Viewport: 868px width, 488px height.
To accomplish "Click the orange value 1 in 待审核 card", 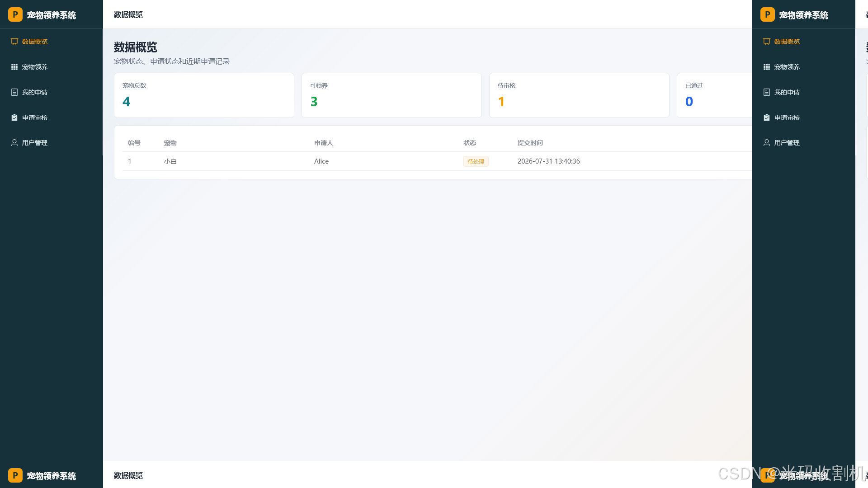I will pos(501,102).
